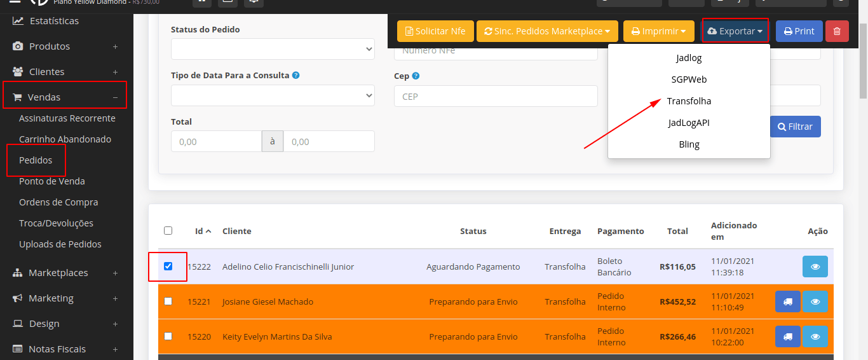868x360 pixels.
Task: Open order 15221 details with eye icon
Action: (815, 301)
